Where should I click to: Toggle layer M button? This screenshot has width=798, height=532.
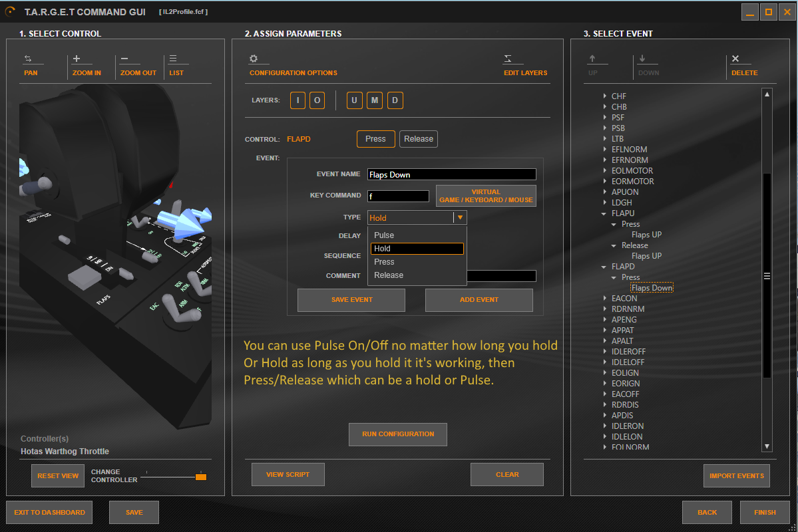click(375, 100)
